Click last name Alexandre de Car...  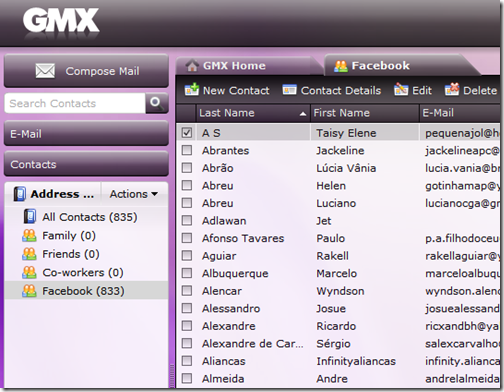(253, 344)
